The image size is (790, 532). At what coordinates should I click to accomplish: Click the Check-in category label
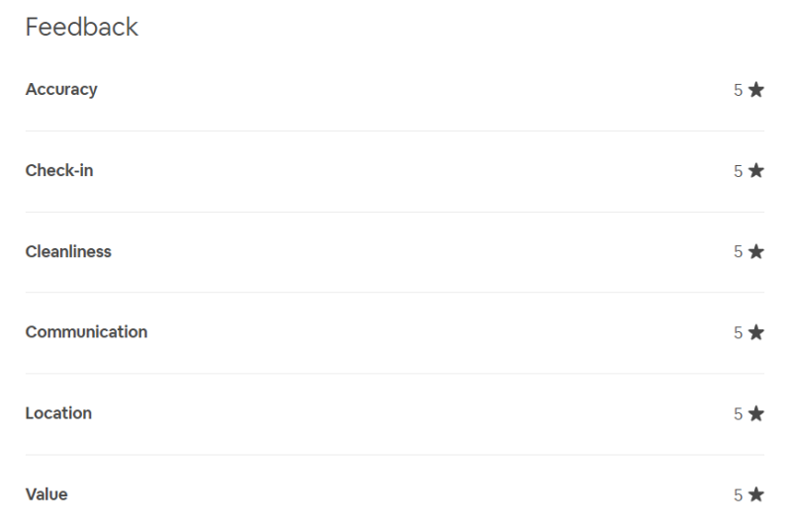[59, 171]
